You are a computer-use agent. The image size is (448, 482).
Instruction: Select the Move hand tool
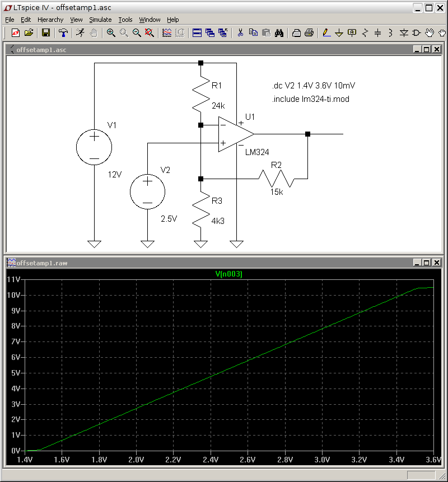pyautogui.click(x=430, y=32)
